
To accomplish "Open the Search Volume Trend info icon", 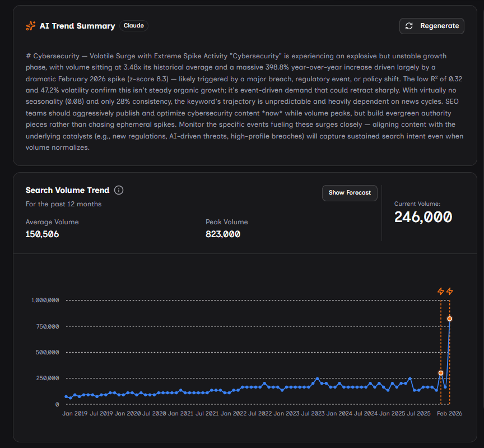I will [x=119, y=190].
